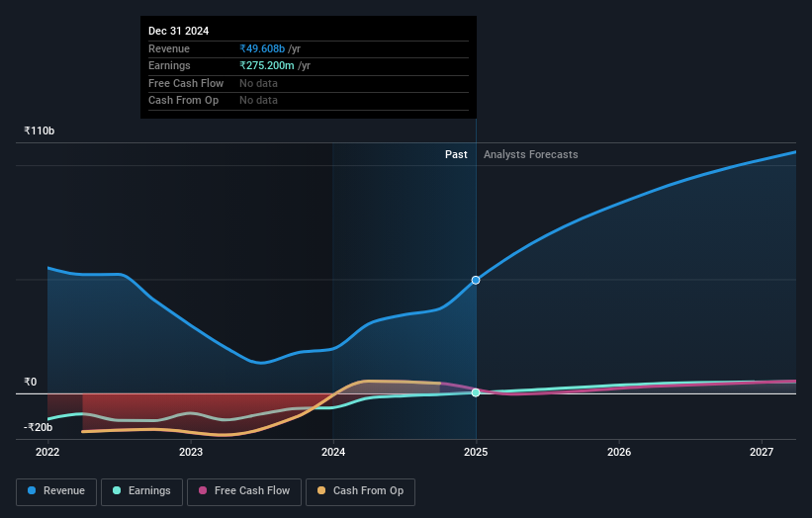Click the earnings data point at 2025
Image resolution: width=812 pixels, height=518 pixels.
point(476,392)
